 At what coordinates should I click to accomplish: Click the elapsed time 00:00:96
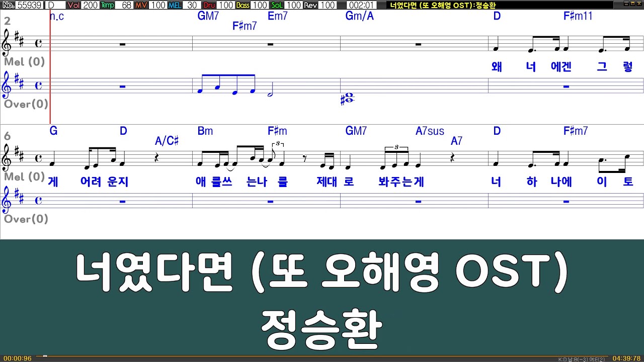pos(18,358)
